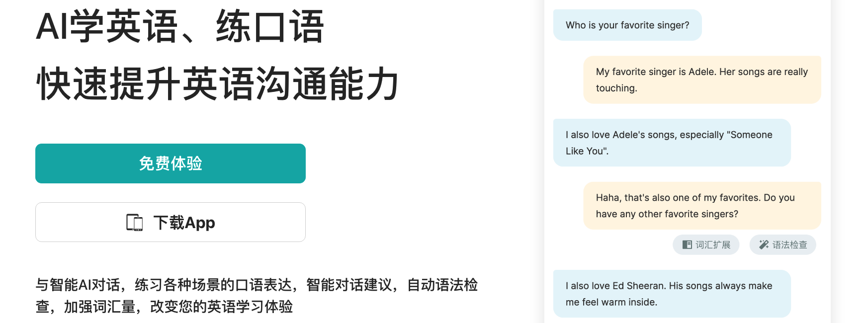Click "have any other favorite singers?" text line
Screen dimensions: 868x323
[x=667, y=214]
